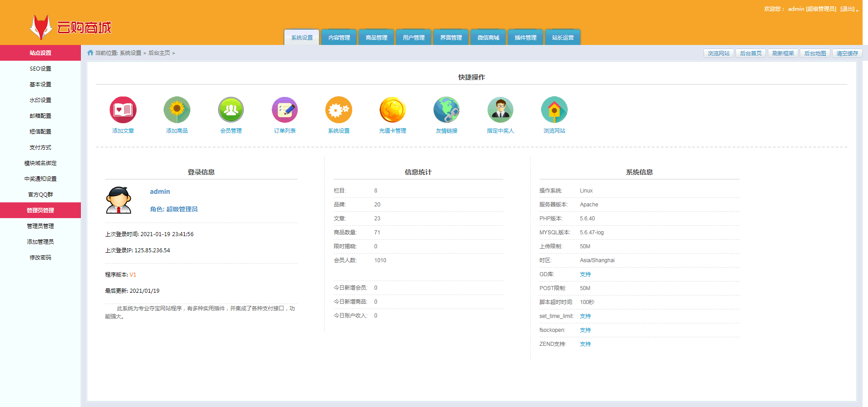Click the admin avatar image
The height and width of the screenshot is (407, 868).
point(119,200)
